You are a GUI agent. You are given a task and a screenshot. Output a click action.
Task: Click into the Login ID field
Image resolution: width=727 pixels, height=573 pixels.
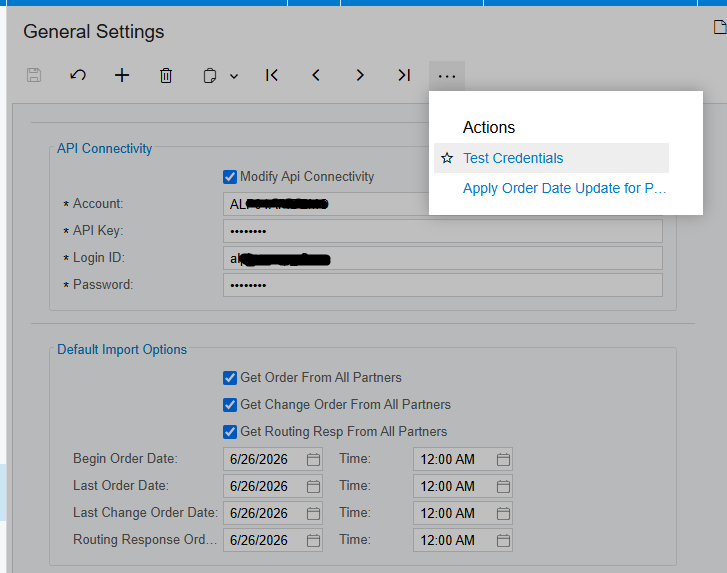pos(443,258)
